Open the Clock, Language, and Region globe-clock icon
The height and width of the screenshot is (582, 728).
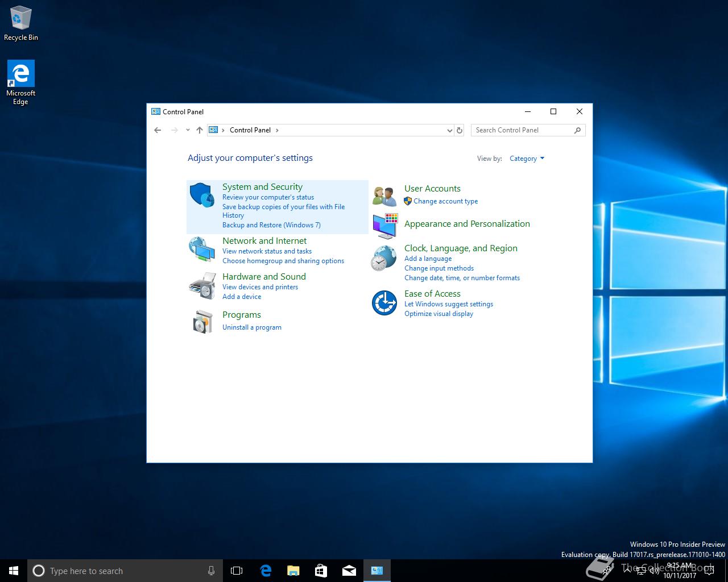[384, 258]
